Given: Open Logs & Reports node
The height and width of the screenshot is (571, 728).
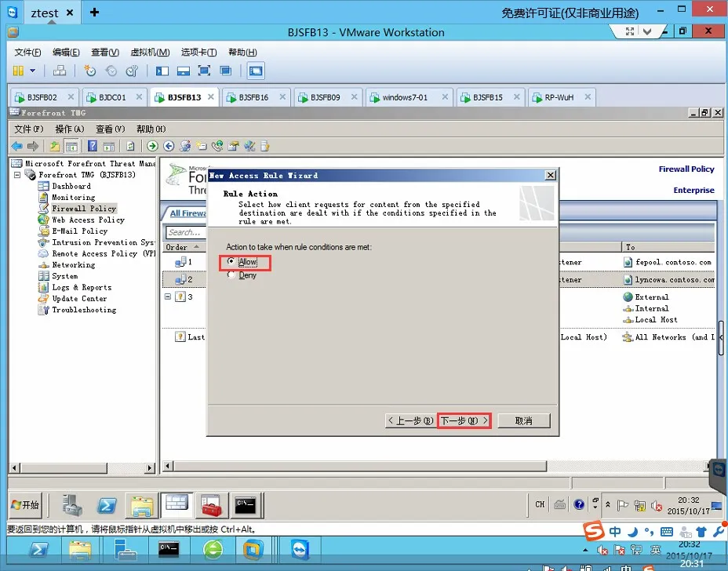Looking at the screenshot, I should pyautogui.click(x=82, y=287).
